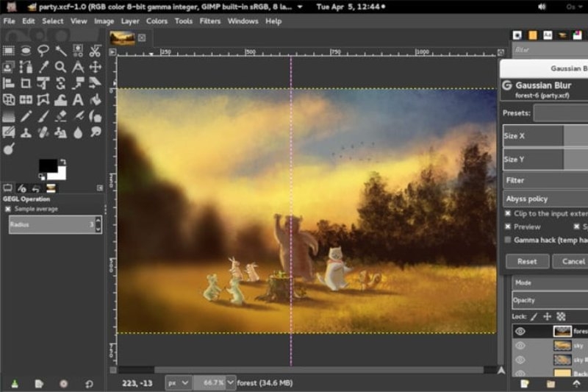
Task: Select the Clone stamp tool
Action: tap(26, 133)
